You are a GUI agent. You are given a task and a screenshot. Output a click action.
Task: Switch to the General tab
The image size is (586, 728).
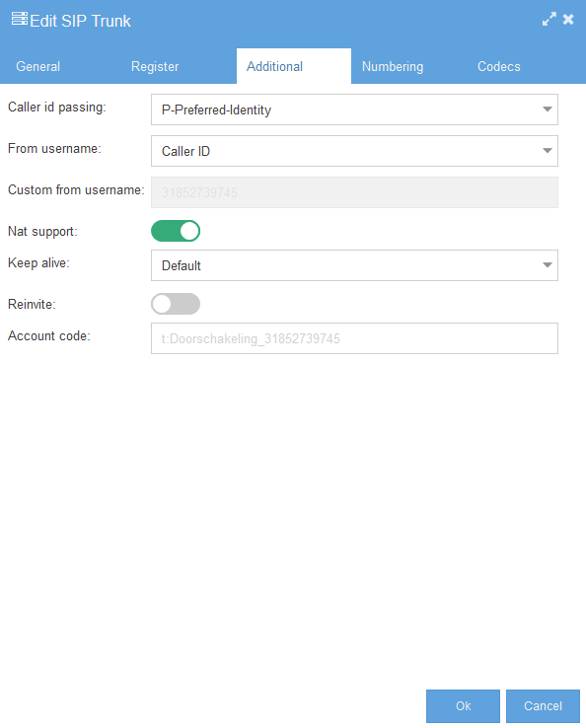click(x=38, y=66)
